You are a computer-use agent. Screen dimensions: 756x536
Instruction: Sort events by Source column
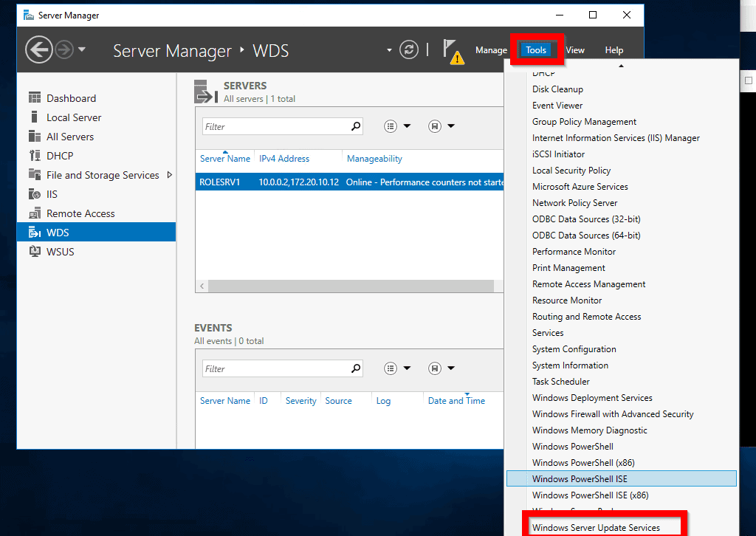(x=338, y=401)
